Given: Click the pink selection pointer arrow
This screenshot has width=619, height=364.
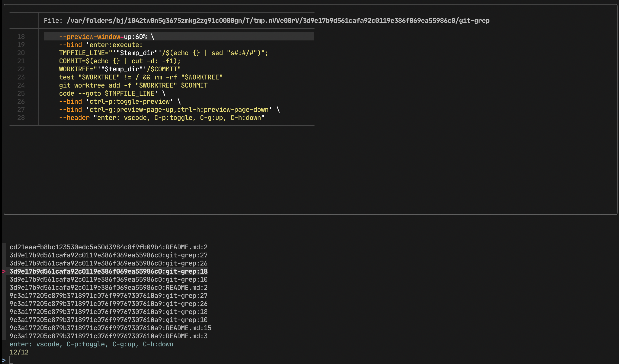Looking at the screenshot, I should pos(4,271).
